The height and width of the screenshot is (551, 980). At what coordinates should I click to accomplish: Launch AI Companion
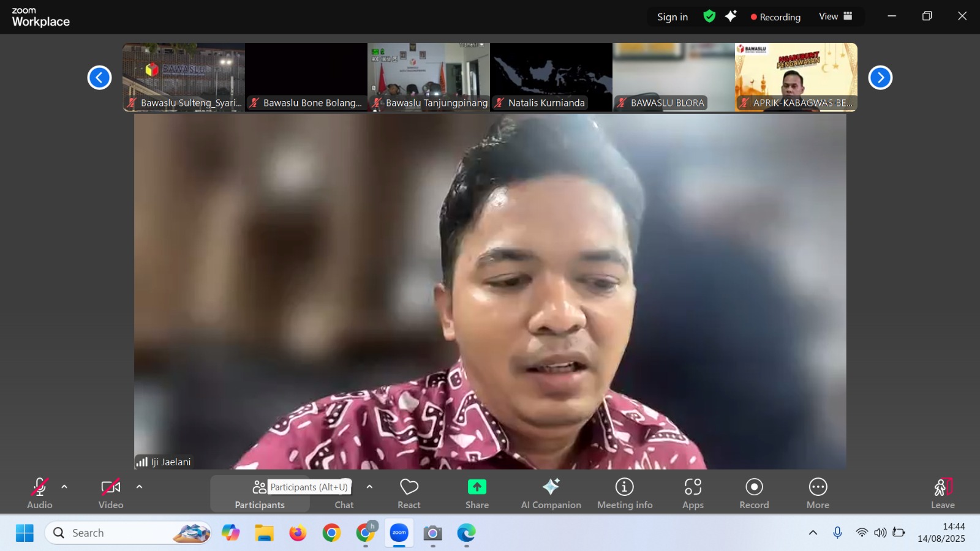tap(550, 493)
